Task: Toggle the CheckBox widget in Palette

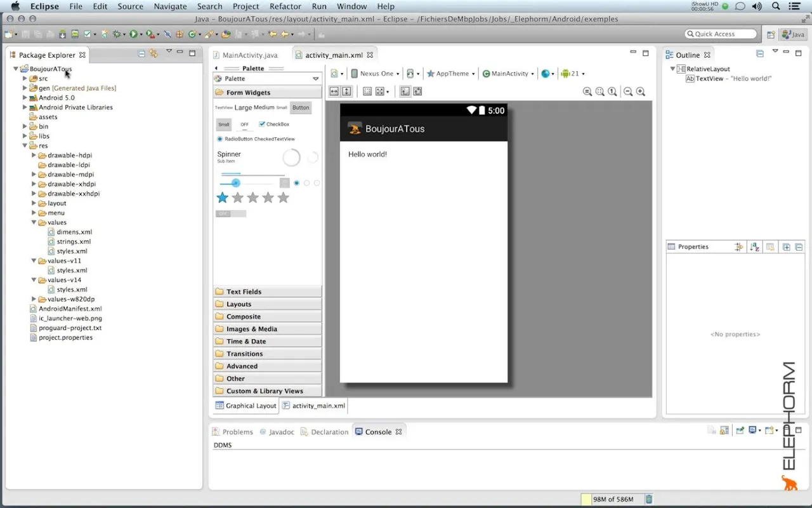Action: (x=274, y=124)
